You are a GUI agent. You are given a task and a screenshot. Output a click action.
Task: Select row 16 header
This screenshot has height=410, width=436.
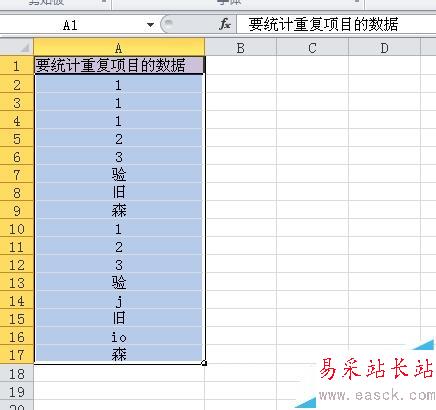click(x=17, y=336)
